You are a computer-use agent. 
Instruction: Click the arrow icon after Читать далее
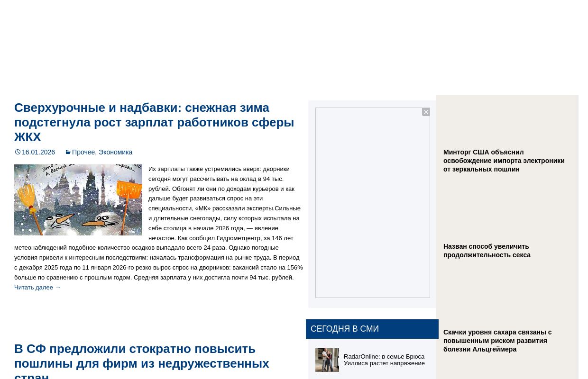pos(58,287)
